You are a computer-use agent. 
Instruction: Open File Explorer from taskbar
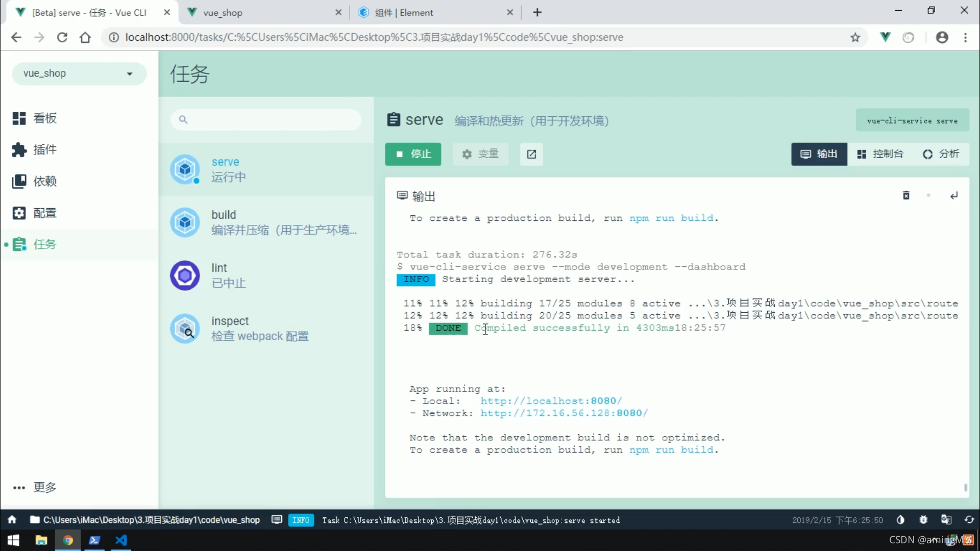pyautogui.click(x=41, y=540)
